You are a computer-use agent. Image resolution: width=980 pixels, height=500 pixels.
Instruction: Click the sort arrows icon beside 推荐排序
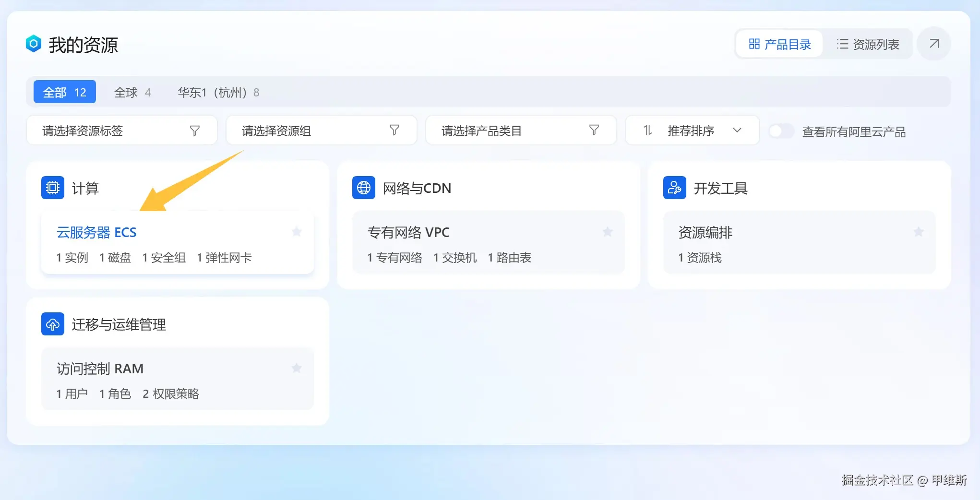tap(648, 131)
